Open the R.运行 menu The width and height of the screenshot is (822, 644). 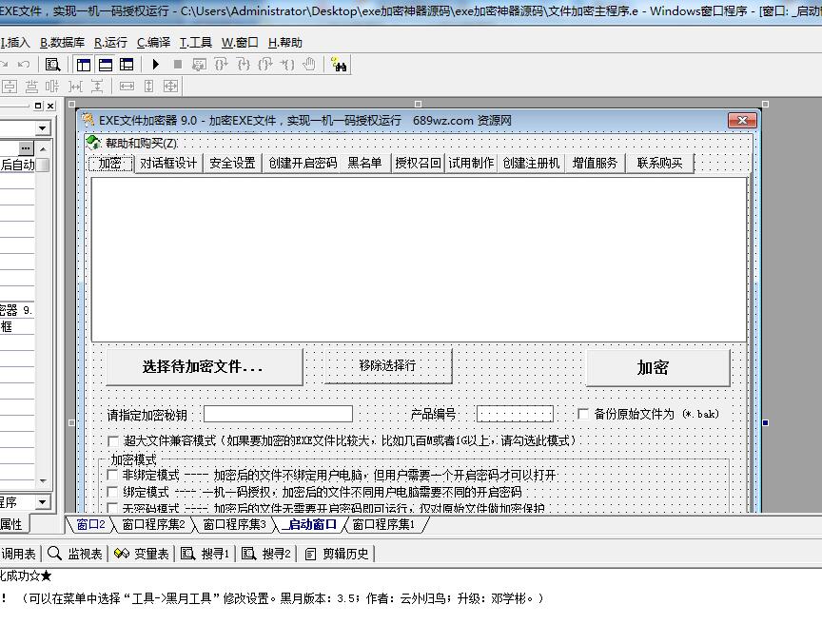coord(111,43)
